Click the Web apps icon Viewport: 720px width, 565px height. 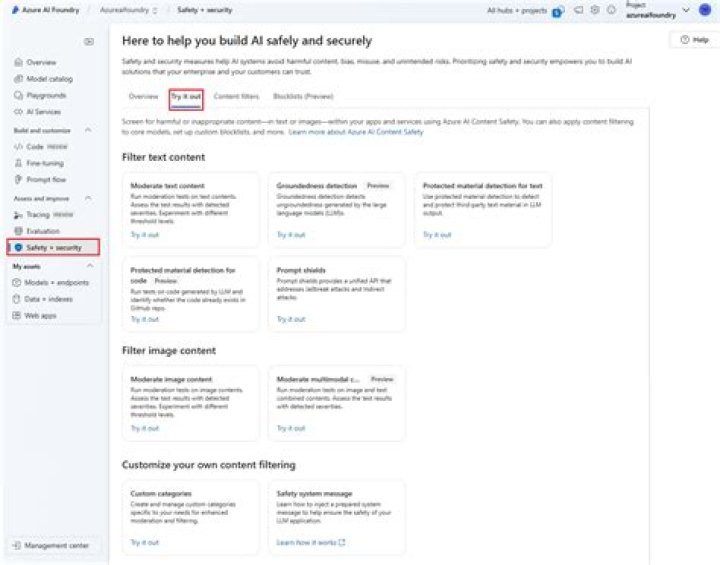(17, 315)
